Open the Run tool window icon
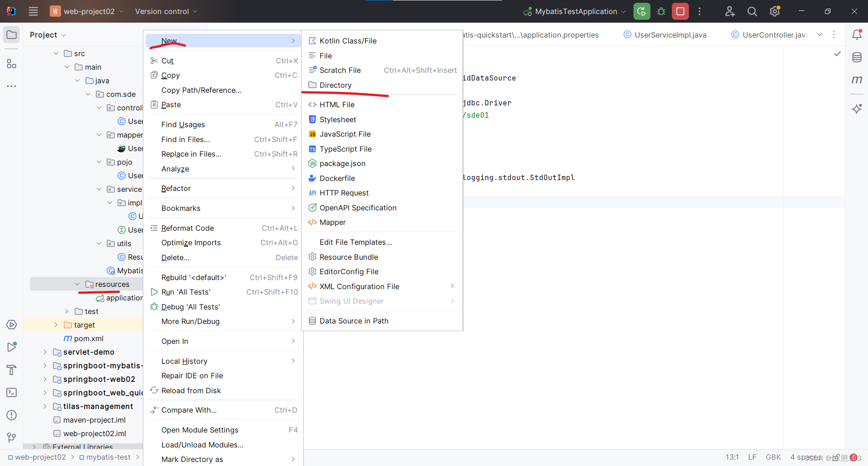The width and height of the screenshot is (868, 466). [11, 347]
